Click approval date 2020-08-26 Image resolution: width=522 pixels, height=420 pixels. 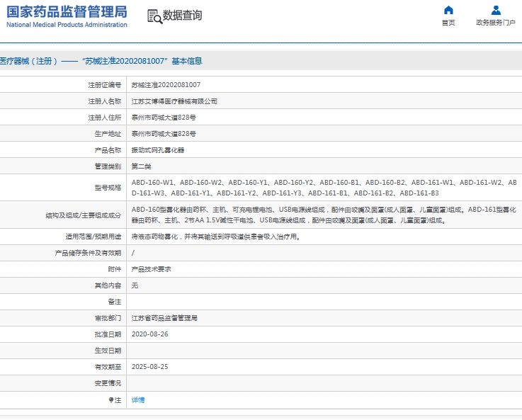tap(150, 334)
